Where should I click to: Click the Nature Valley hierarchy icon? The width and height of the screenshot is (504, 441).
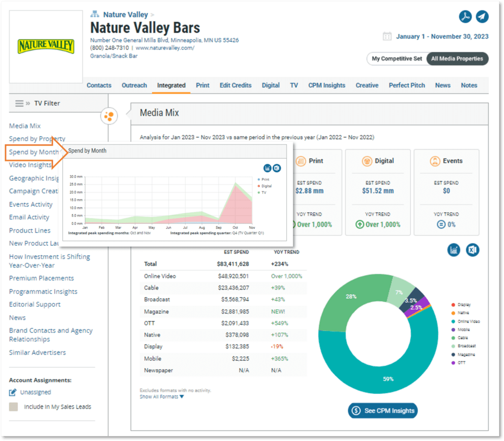[94, 14]
